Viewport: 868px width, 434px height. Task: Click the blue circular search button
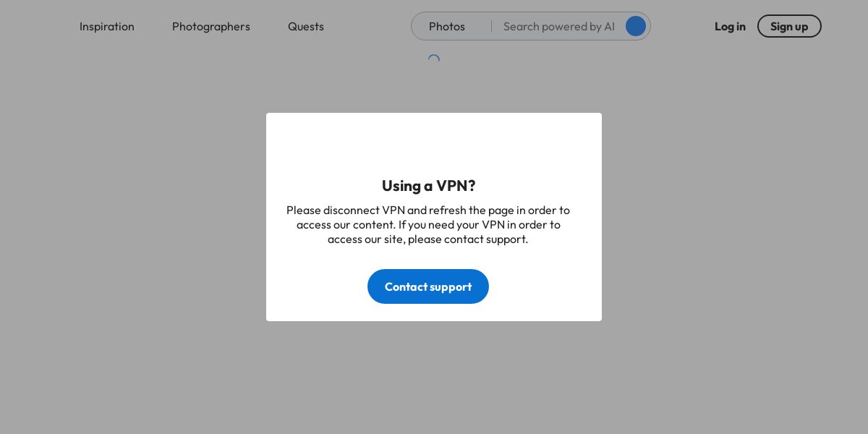point(636,26)
